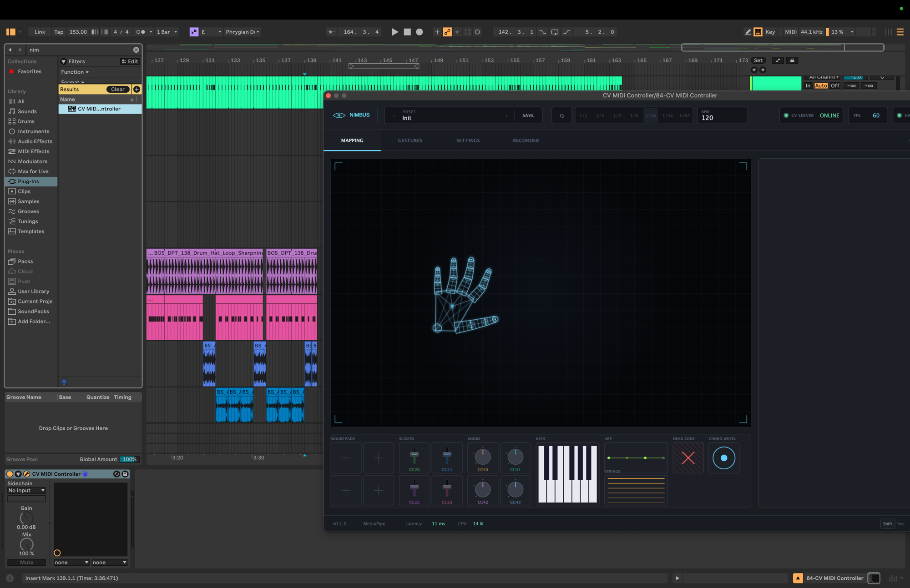
Task: Click the Nimbus BPM 120 field
Action: tap(722, 116)
